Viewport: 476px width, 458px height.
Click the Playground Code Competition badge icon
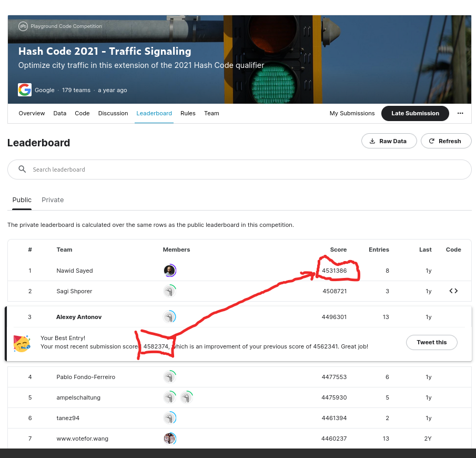pyautogui.click(x=23, y=26)
